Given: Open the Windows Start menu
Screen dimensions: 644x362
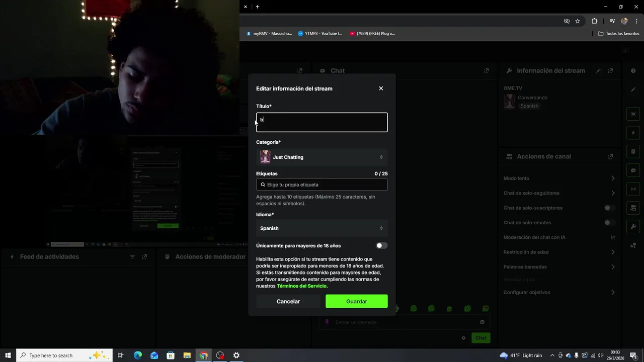Looking at the screenshot, I should pos(8,355).
